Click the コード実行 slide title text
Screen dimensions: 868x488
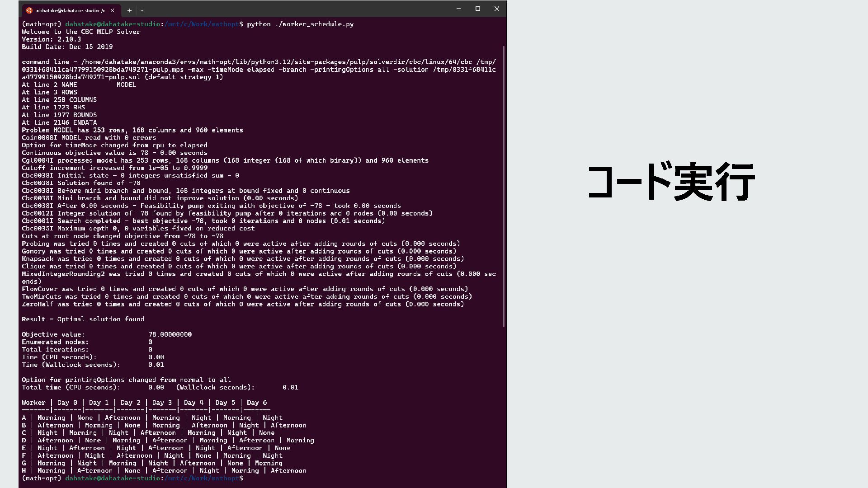[x=671, y=182]
